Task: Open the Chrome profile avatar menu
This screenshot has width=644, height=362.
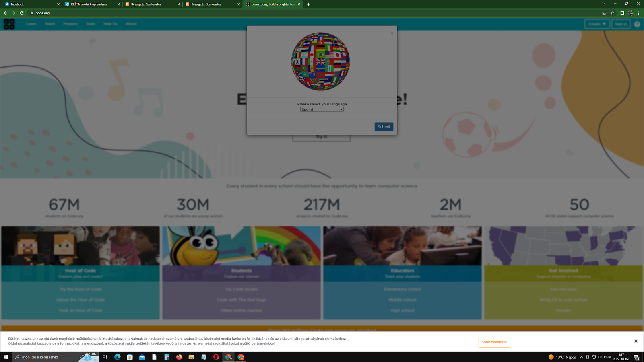Action: pos(631,13)
